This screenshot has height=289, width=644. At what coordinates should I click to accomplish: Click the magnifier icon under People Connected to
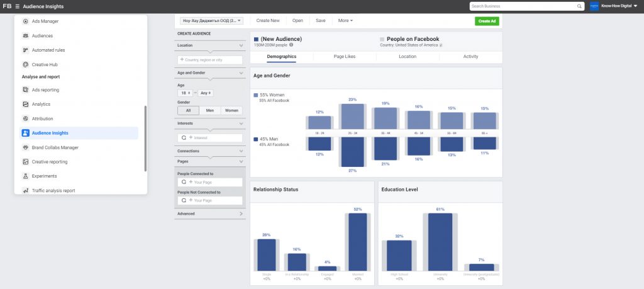click(184, 182)
